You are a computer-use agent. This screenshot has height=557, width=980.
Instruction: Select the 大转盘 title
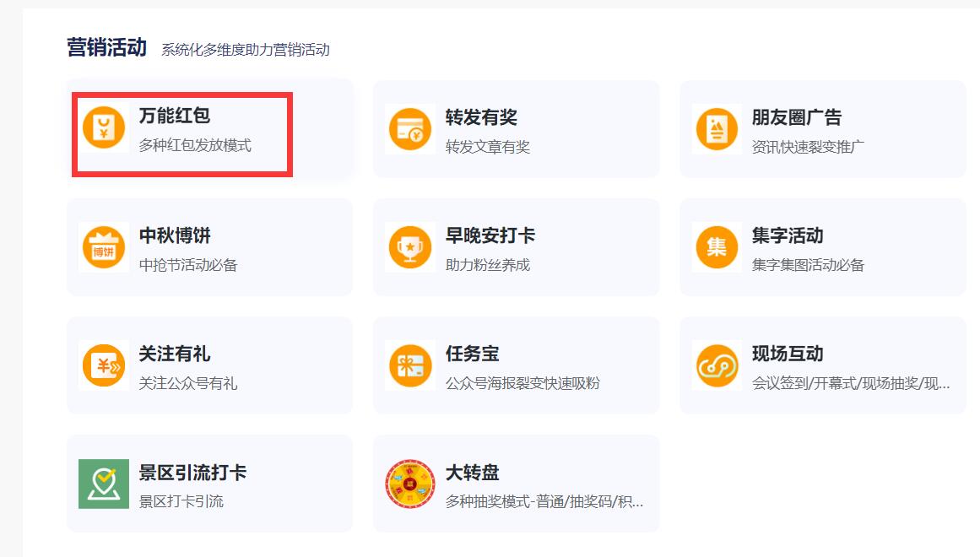[x=472, y=472]
